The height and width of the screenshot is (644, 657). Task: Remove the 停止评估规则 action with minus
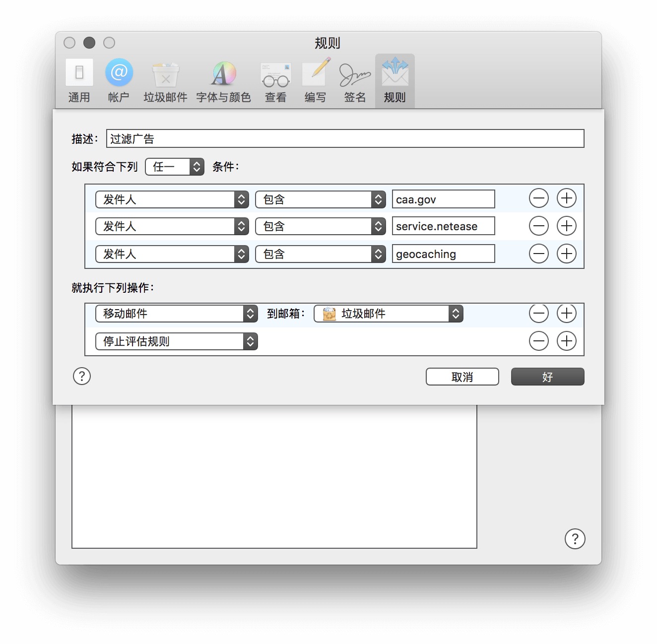538,341
